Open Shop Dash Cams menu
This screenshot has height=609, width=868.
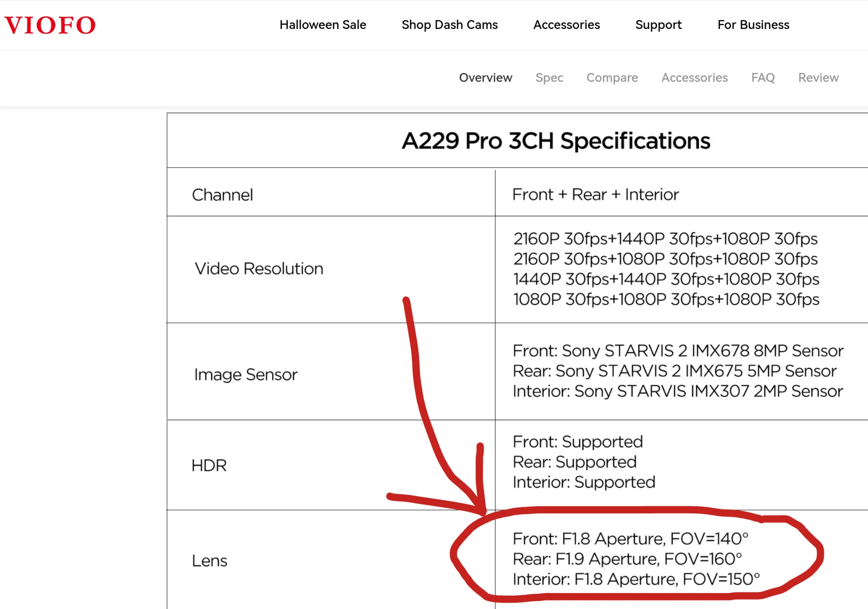pos(449,25)
